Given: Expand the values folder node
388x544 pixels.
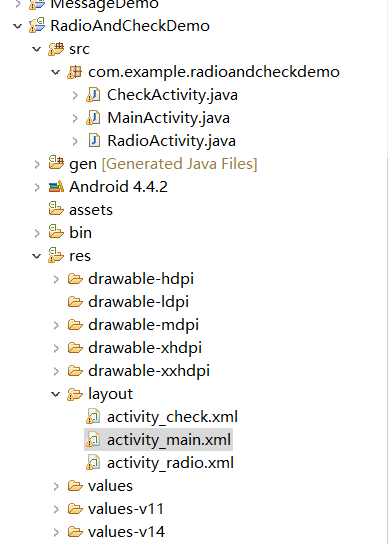Looking at the screenshot, I should click(x=56, y=486).
